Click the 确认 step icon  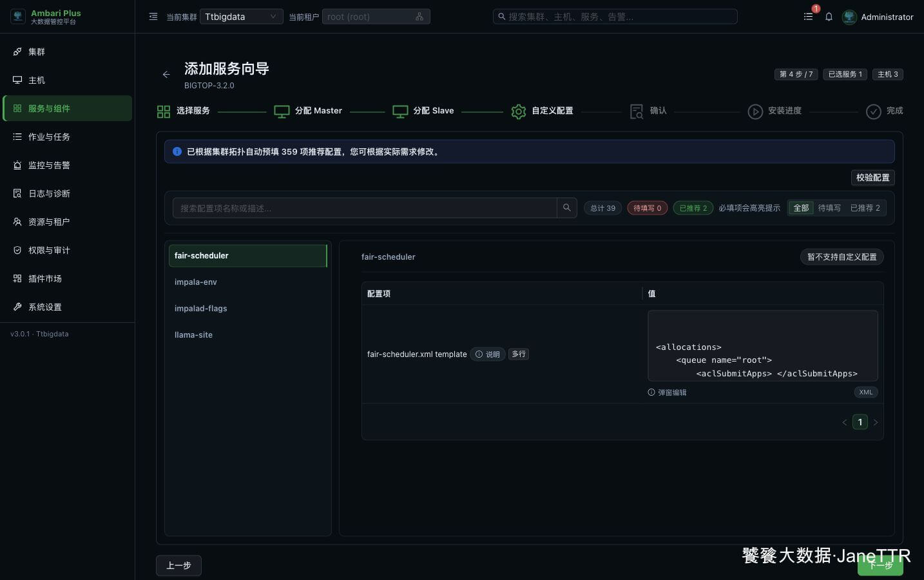637,111
